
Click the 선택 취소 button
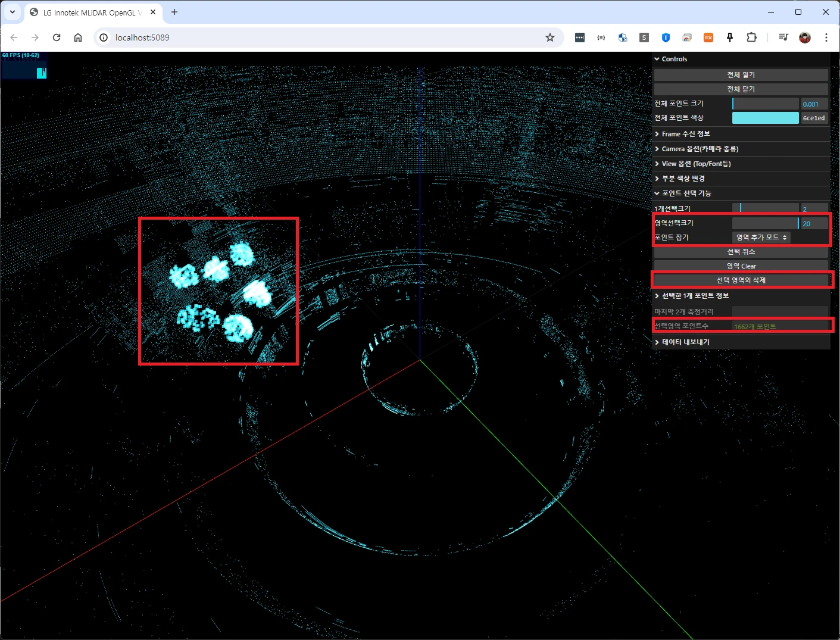coord(741,252)
